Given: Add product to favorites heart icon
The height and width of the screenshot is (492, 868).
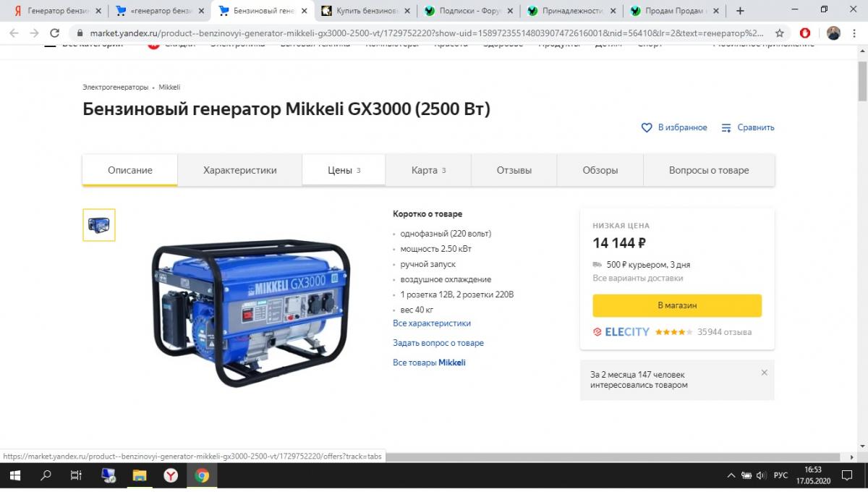Looking at the screenshot, I should tap(647, 127).
